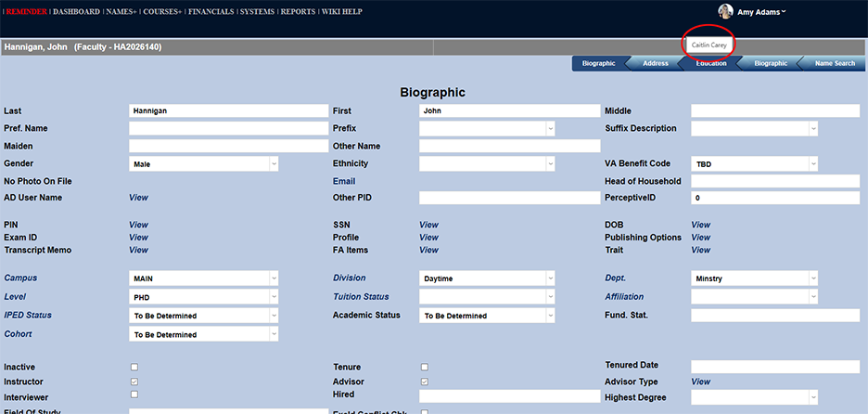Click Pref. Name input field

coord(229,129)
